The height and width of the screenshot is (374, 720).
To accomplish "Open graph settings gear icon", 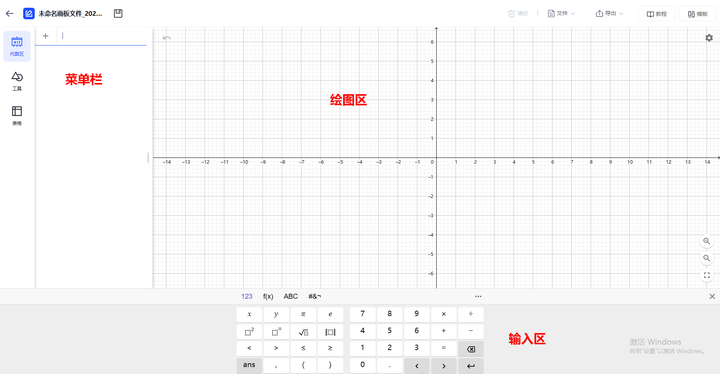I will point(709,38).
